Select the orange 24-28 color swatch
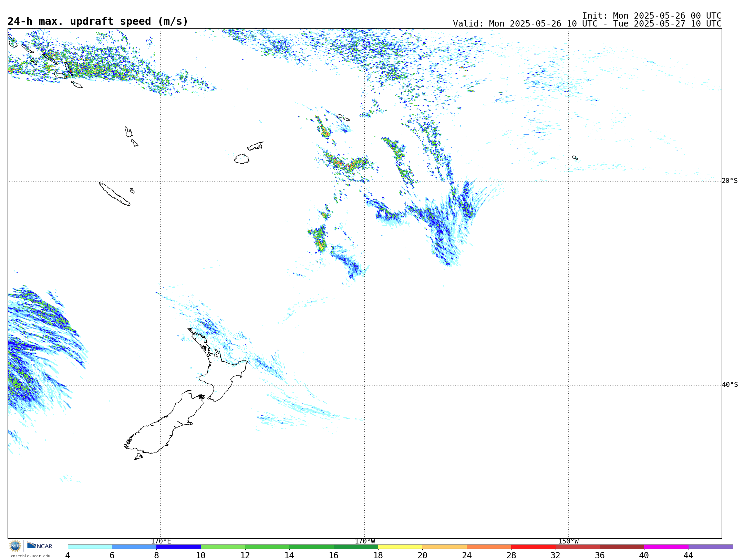 click(489, 547)
